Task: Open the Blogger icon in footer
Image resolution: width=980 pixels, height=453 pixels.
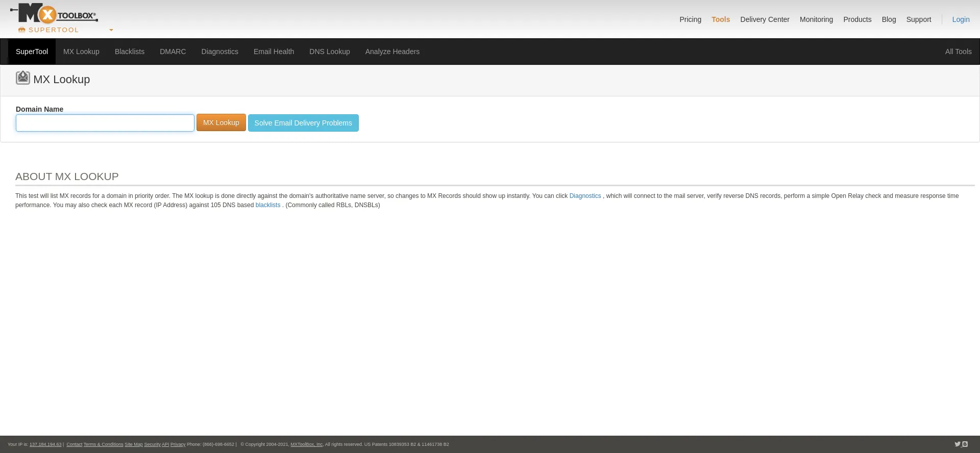Action: point(965,444)
